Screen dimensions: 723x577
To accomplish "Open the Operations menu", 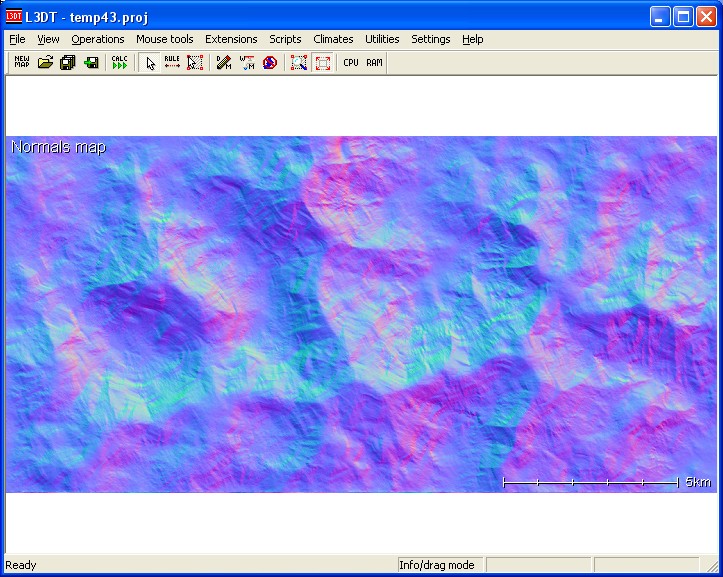I will click(x=98, y=39).
